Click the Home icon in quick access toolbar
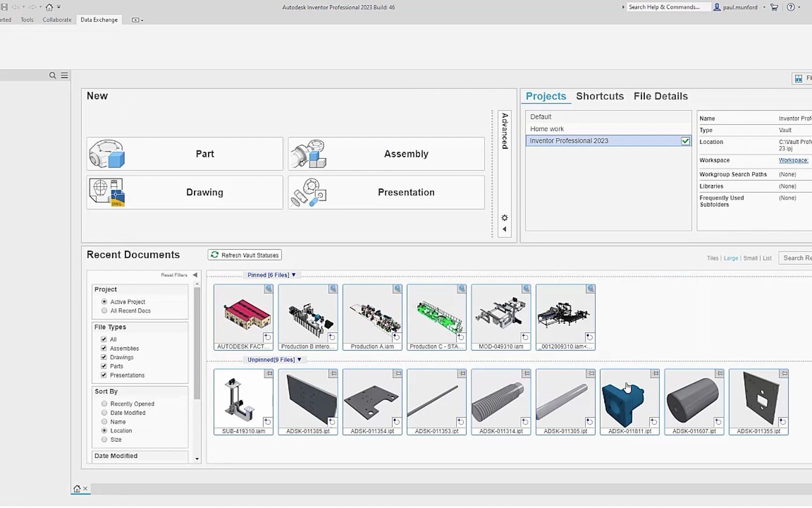Image resolution: width=812 pixels, height=508 pixels. pyautogui.click(x=49, y=7)
